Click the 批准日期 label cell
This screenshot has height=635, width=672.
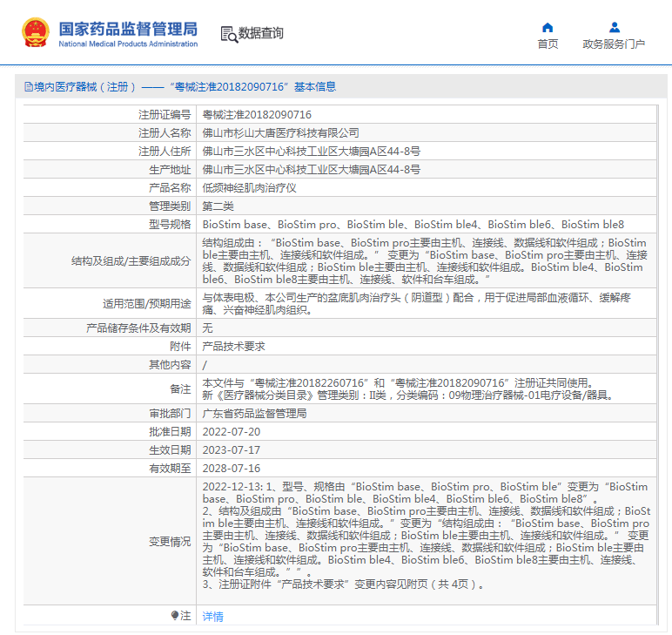(x=170, y=432)
